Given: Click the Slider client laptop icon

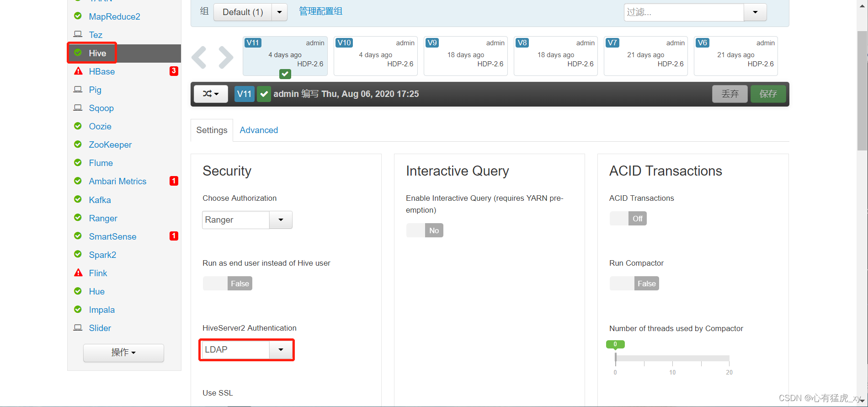Looking at the screenshot, I should click(x=78, y=327).
